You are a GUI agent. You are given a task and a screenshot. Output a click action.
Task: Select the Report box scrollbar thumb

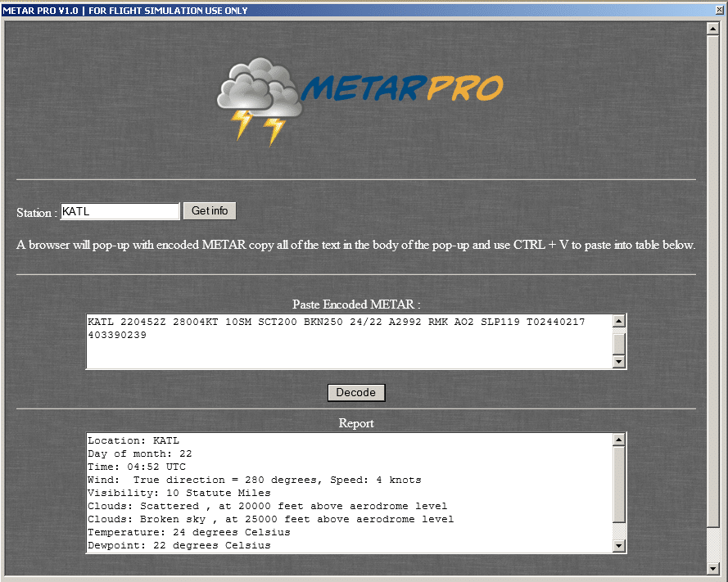(619, 484)
